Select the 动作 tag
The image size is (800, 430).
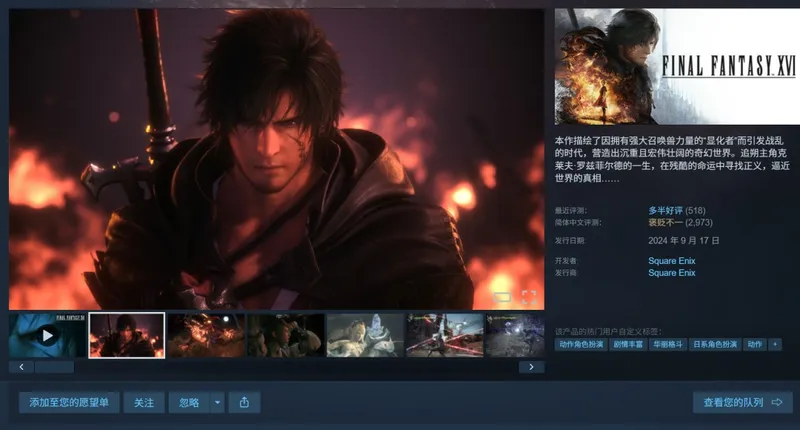coord(755,344)
